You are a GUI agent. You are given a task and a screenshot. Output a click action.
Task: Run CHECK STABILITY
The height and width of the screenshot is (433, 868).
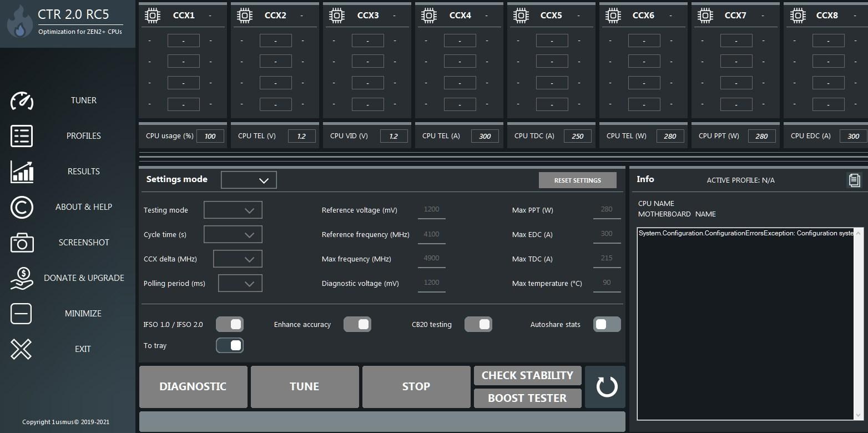click(527, 375)
